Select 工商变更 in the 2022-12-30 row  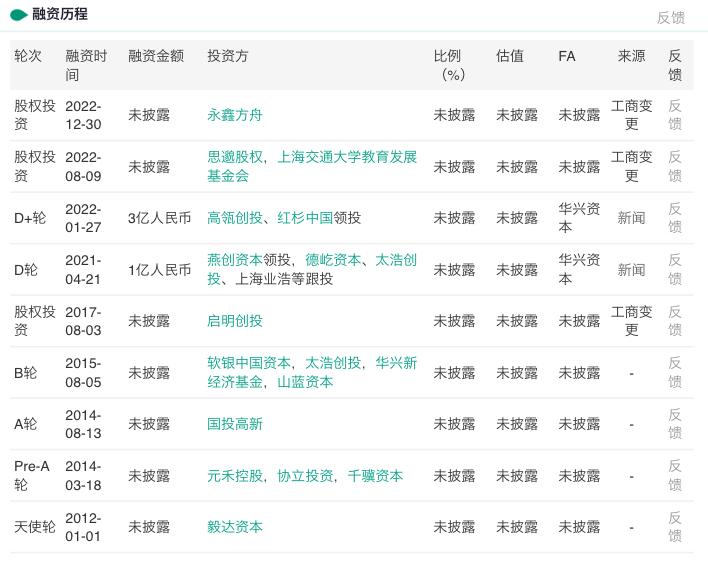pos(631,115)
